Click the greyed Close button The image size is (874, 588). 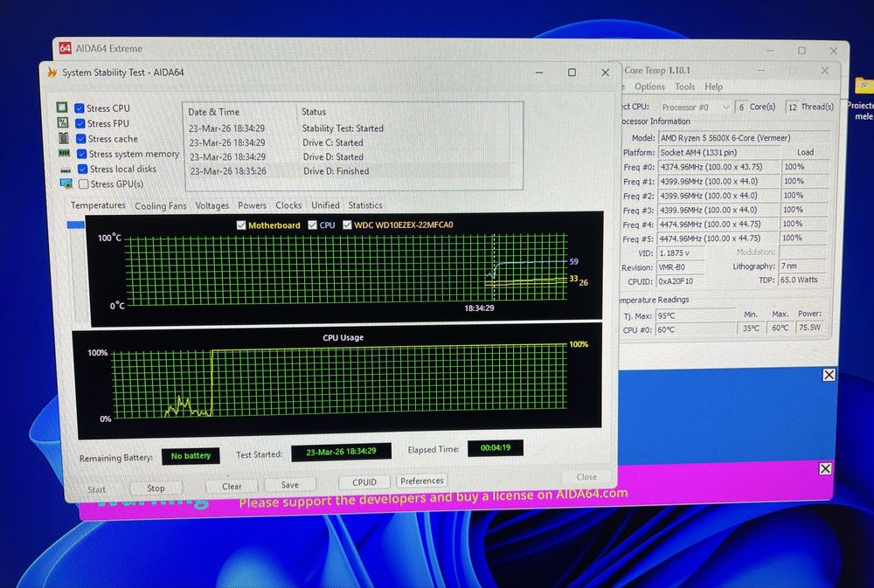pyautogui.click(x=586, y=476)
